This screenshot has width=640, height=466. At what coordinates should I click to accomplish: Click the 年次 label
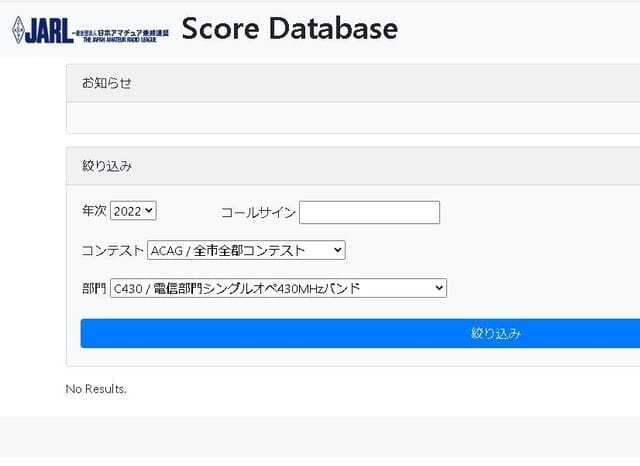(94, 211)
